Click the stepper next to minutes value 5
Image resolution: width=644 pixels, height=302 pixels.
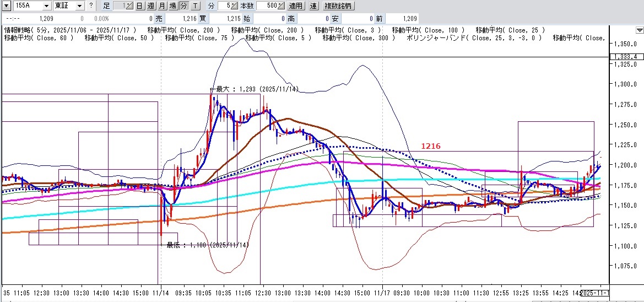click(x=235, y=6)
